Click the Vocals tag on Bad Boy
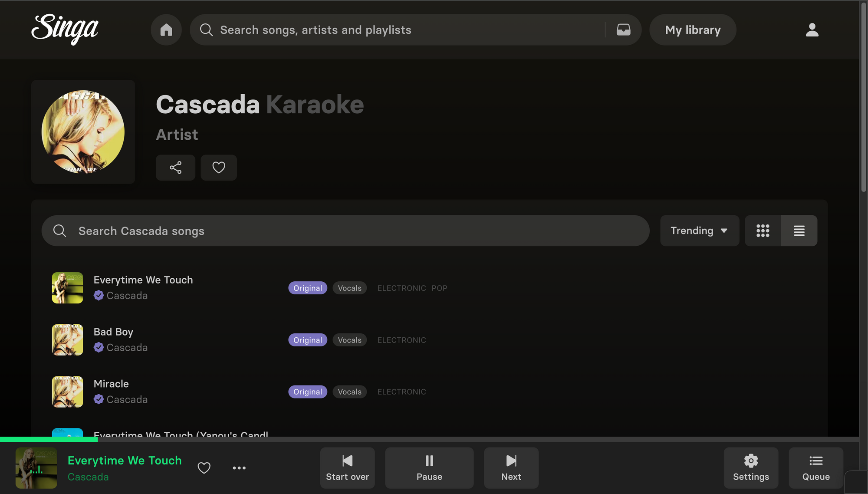 tap(350, 340)
